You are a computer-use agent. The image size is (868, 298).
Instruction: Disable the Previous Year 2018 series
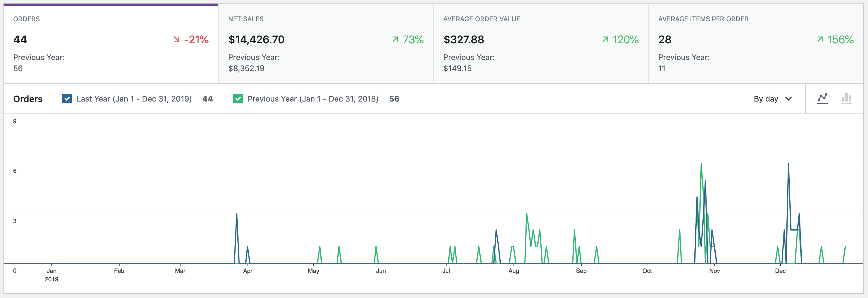click(x=238, y=99)
